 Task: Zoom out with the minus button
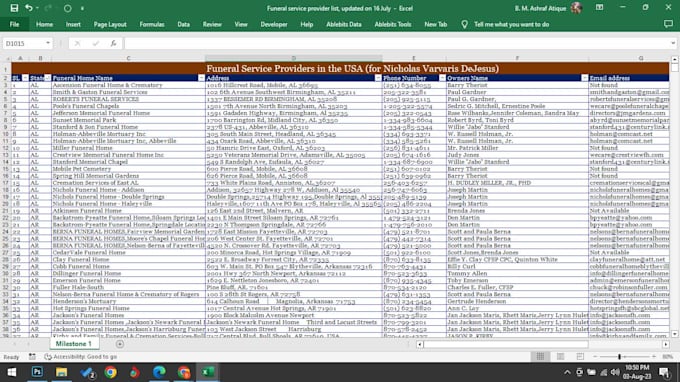pos(595,356)
